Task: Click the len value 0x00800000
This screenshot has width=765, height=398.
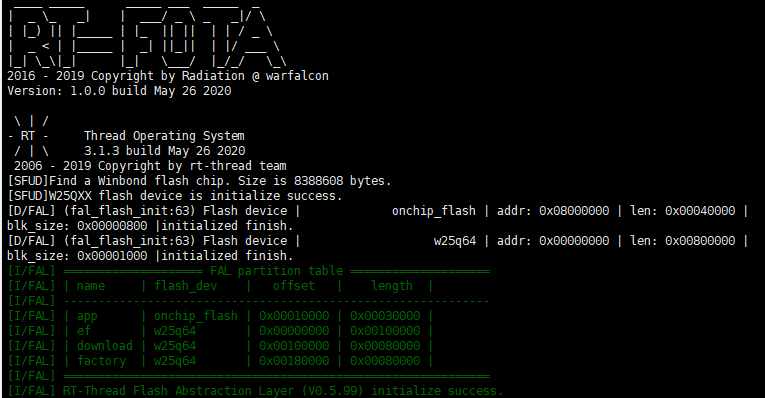Action: pos(700,241)
